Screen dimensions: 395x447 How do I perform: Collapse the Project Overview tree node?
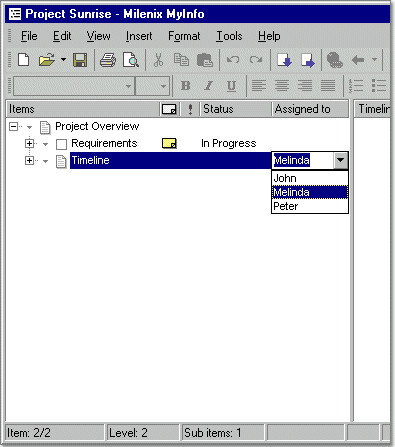(13, 127)
